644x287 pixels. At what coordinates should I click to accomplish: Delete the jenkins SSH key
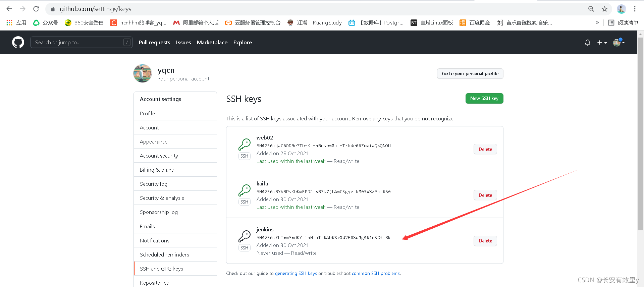click(485, 241)
